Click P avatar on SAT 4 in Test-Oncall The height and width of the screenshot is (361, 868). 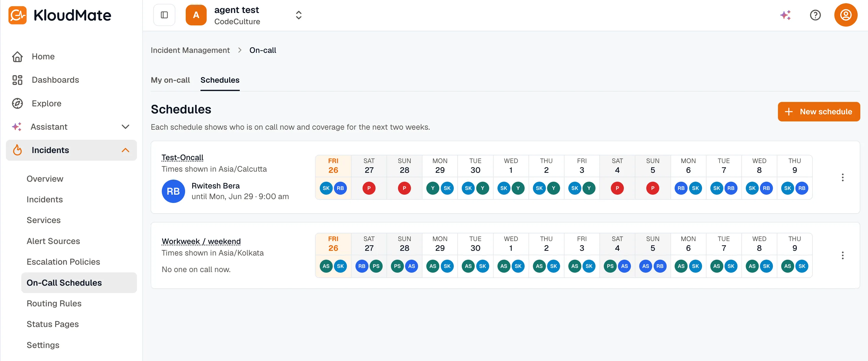click(617, 188)
